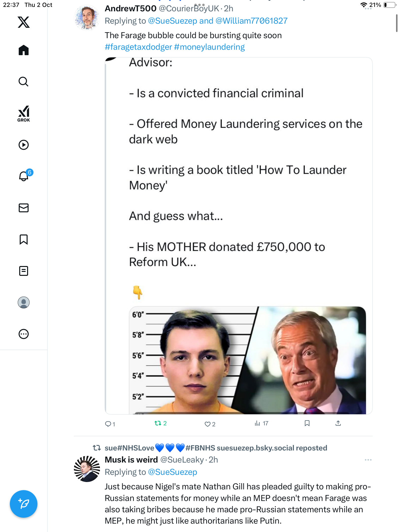The width and height of the screenshot is (399, 532).
Task: Tap the compose new post button
Action: (24, 504)
